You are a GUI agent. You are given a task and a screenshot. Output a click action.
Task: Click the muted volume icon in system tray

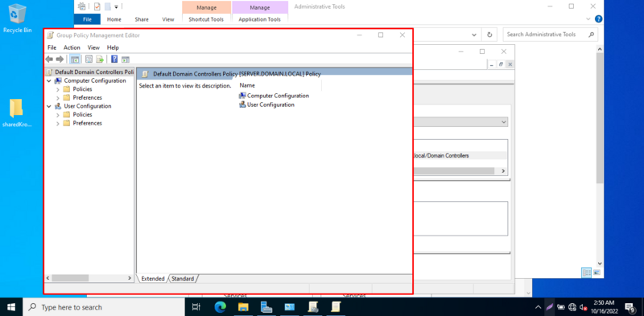tap(583, 307)
